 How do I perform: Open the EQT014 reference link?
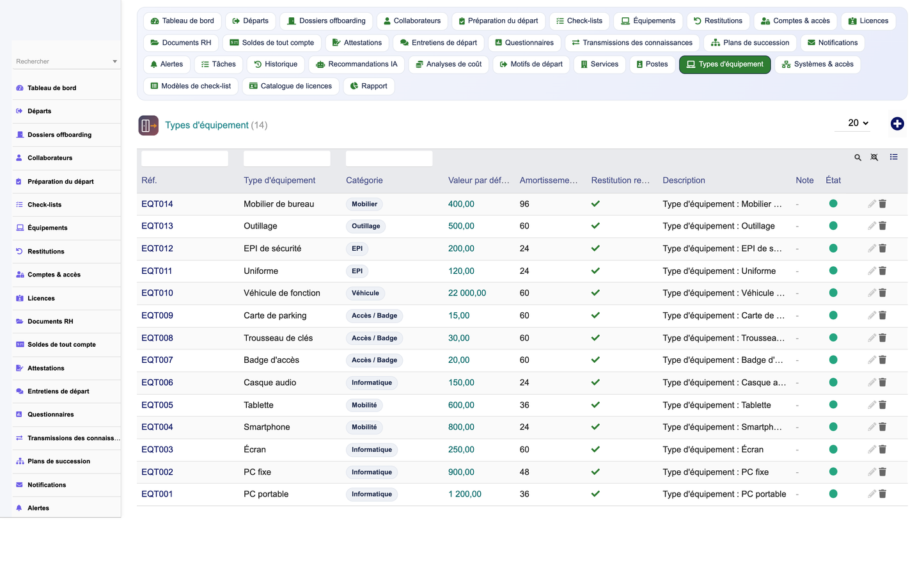click(x=157, y=204)
